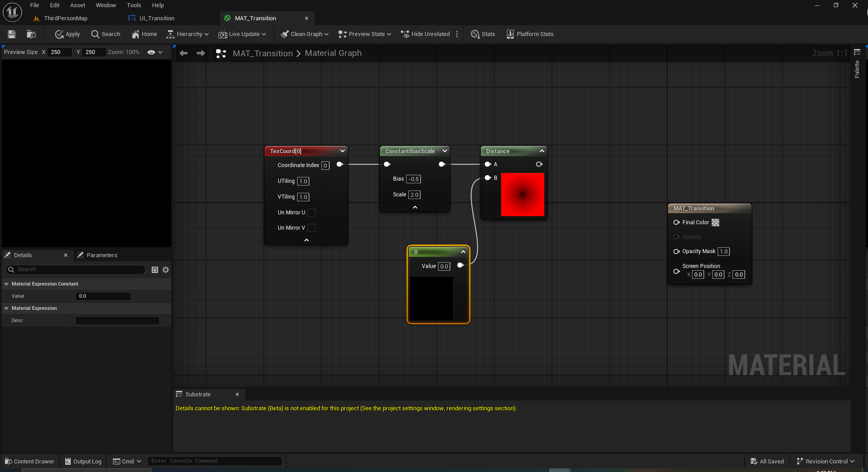Open the details property matrix view
The image size is (868, 472).
click(155, 270)
